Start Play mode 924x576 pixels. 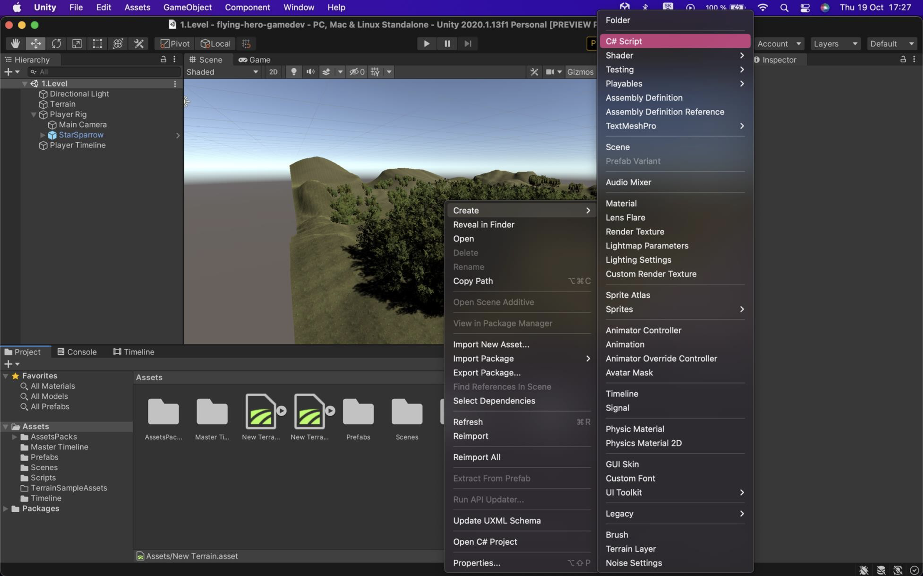(427, 43)
